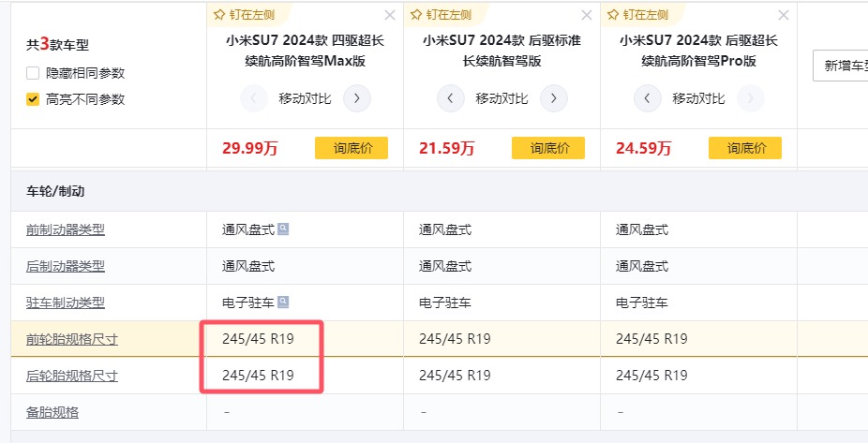Click 新增车型 button to add model
The image size is (868, 443).
[843, 66]
